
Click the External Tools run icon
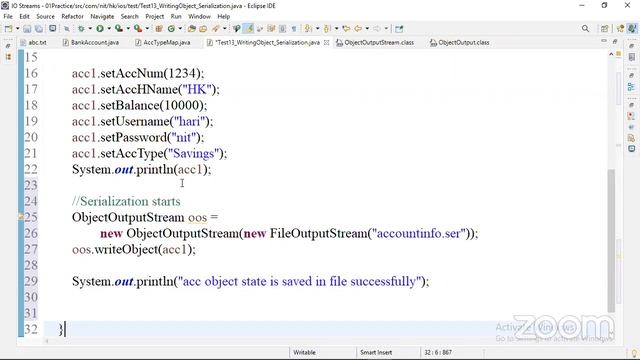point(138,29)
